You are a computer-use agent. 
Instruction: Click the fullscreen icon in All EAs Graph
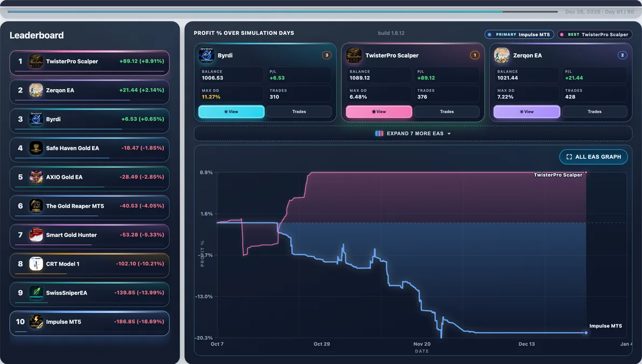tap(569, 157)
